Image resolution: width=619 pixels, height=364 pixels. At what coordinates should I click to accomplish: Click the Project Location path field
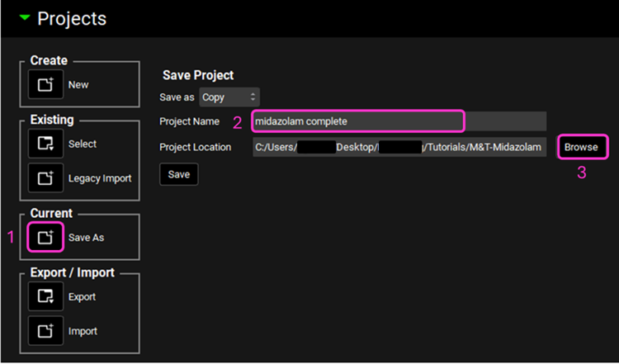click(399, 147)
